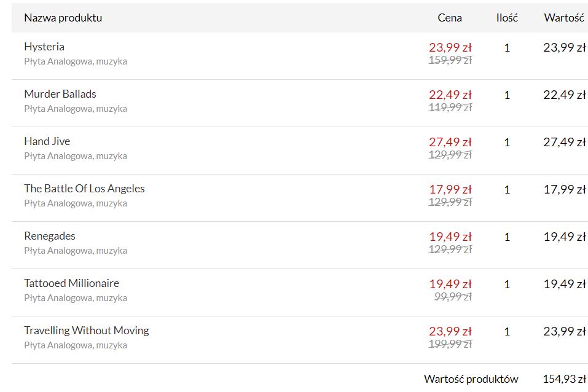
Task: Click the 154,93 zł products total
Action: (564, 379)
